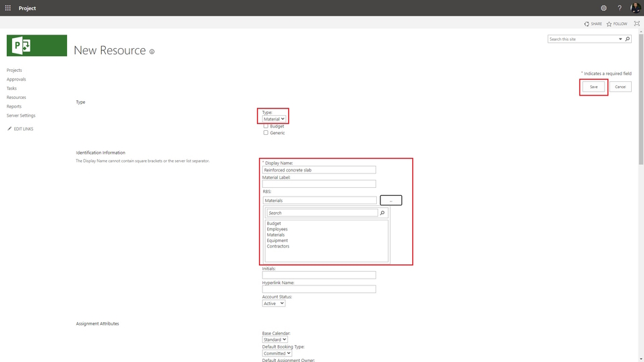
Task: Open the Default Booking Type dropdown
Action: coord(277,353)
